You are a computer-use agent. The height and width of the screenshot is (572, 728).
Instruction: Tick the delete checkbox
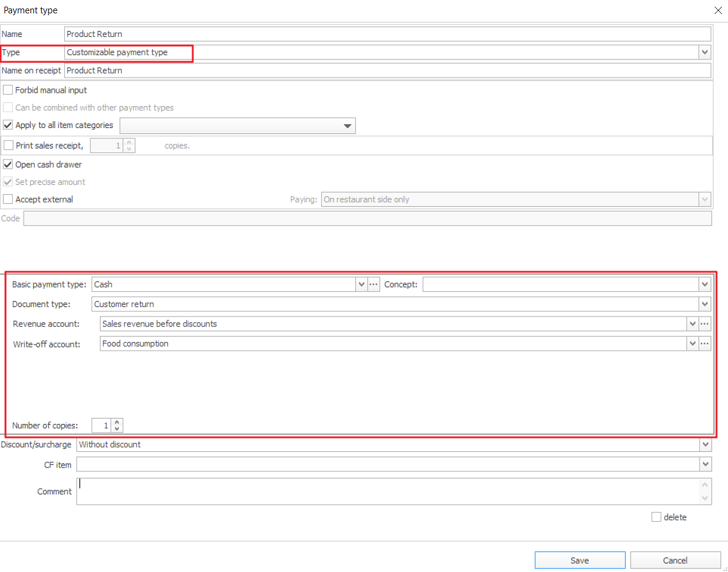click(656, 517)
